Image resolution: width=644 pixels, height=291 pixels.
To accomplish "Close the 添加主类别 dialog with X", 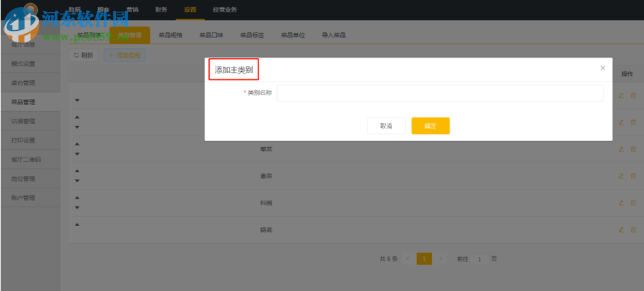I will pyautogui.click(x=602, y=68).
